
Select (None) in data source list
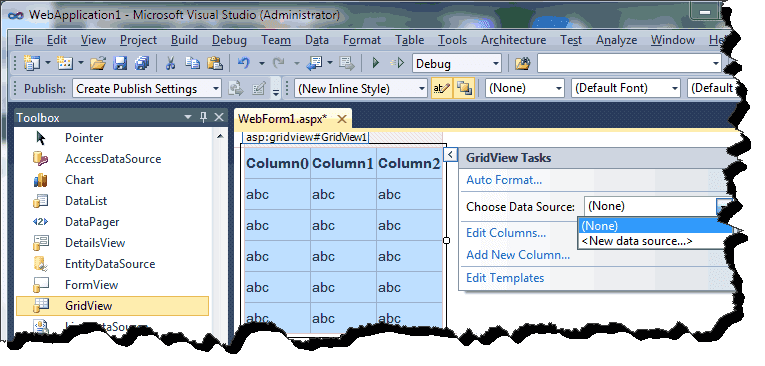point(655,226)
